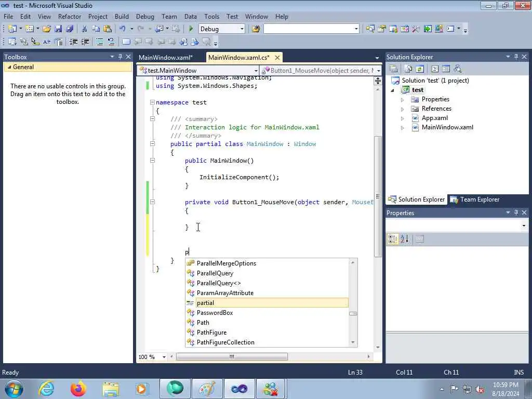Expand the References node arrow
Image resolution: width=532 pixels, height=399 pixels.
pos(403,109)
